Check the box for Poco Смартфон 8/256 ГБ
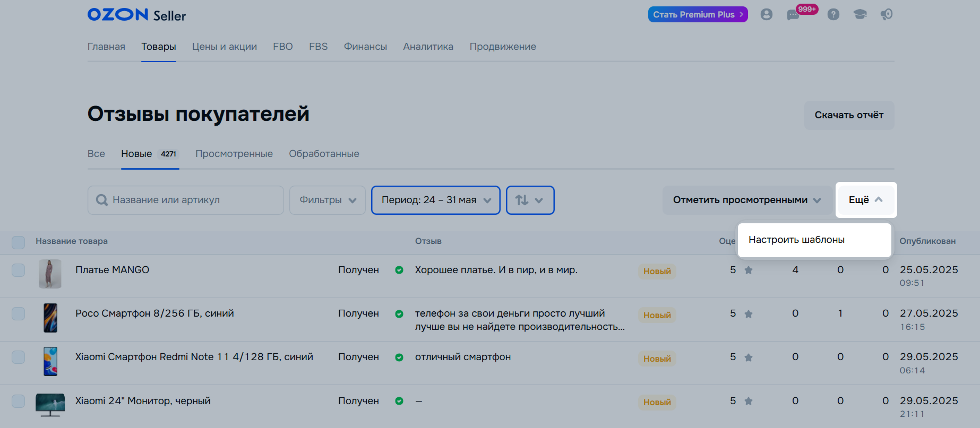This screenshot has width=980, height=428. point(19,313)
